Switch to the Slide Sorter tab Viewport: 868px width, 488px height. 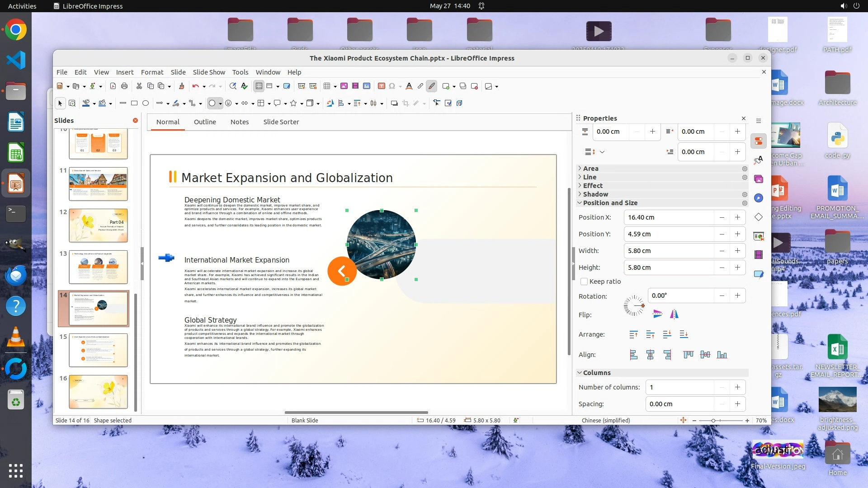point(281,122)
